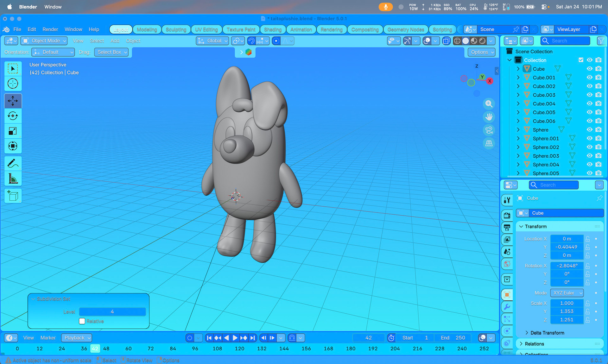This screenshot has width=608, height=364.
Task: Enable the Relative checkbox
Action: click(82, 321)
